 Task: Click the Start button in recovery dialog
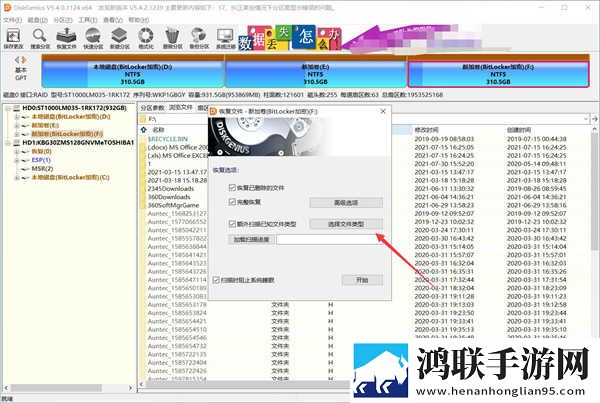(x=362, y=280)
